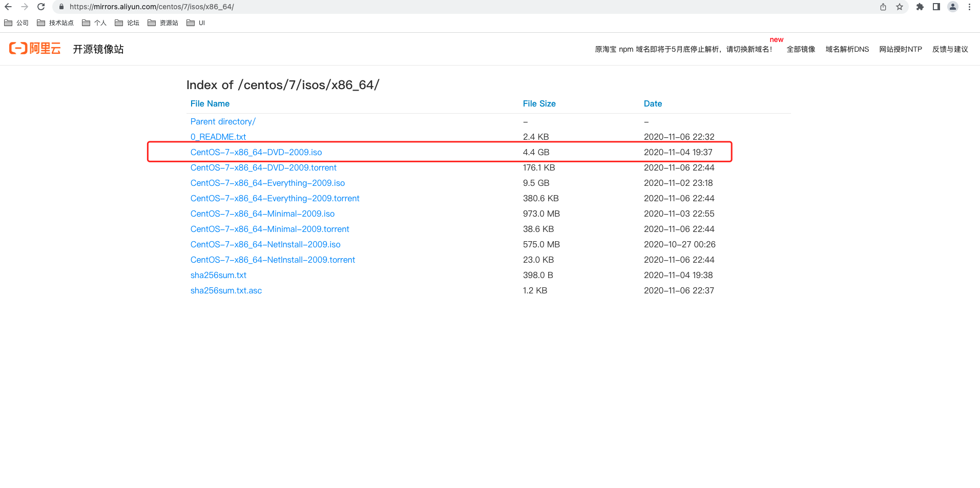
Task: Bookmark this page with the star icon
Action: pyautogui.click(x=900, y=7)
